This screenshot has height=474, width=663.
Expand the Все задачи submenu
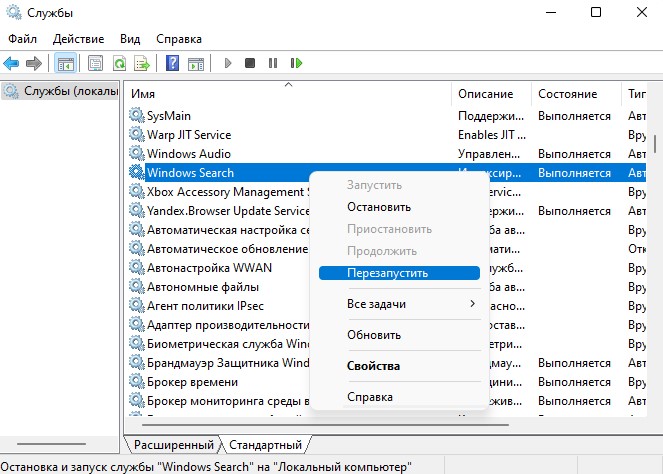(x=399, y=304)
